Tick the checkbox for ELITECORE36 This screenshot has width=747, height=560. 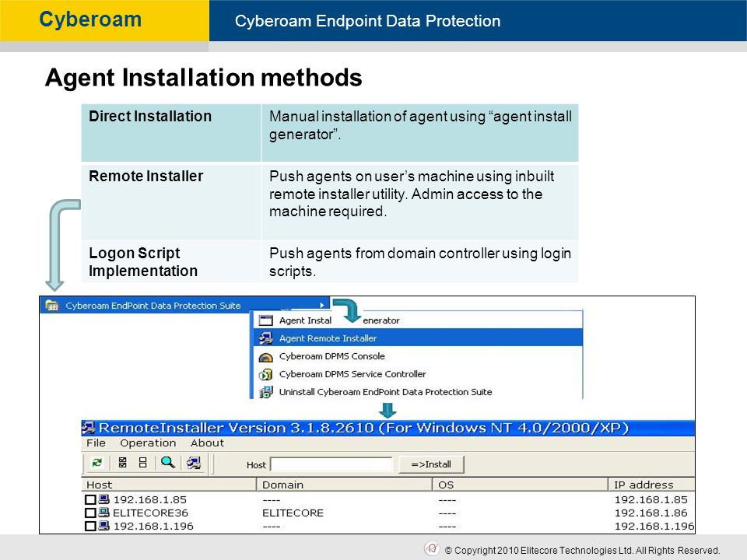pos(90,513)
